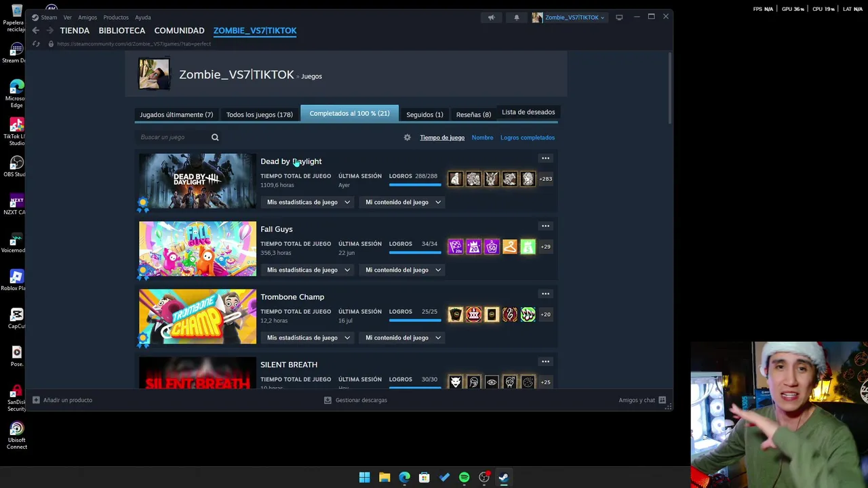Click the Fall Guys cover thumbnail
This screenshot has height=488, width=868.
197,249
